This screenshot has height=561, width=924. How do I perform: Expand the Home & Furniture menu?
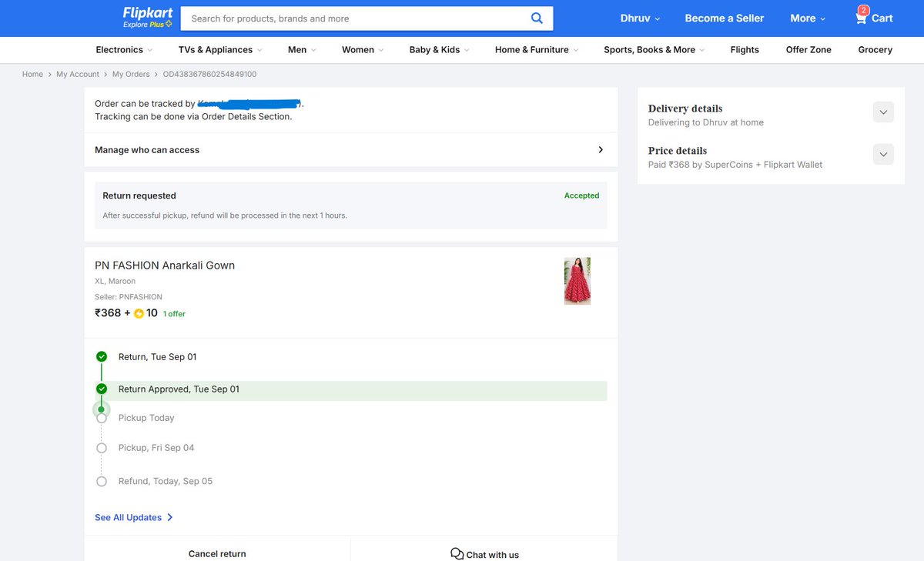537,50
